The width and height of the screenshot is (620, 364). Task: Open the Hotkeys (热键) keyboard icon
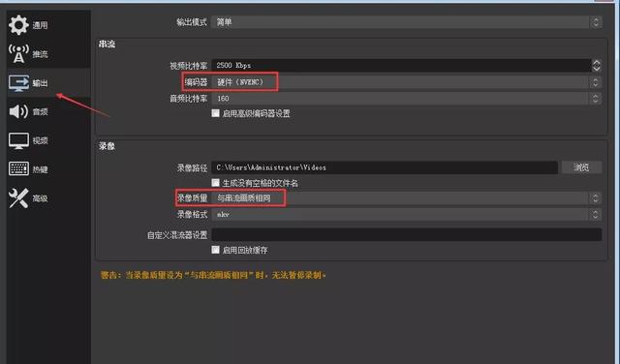point(18,169)
